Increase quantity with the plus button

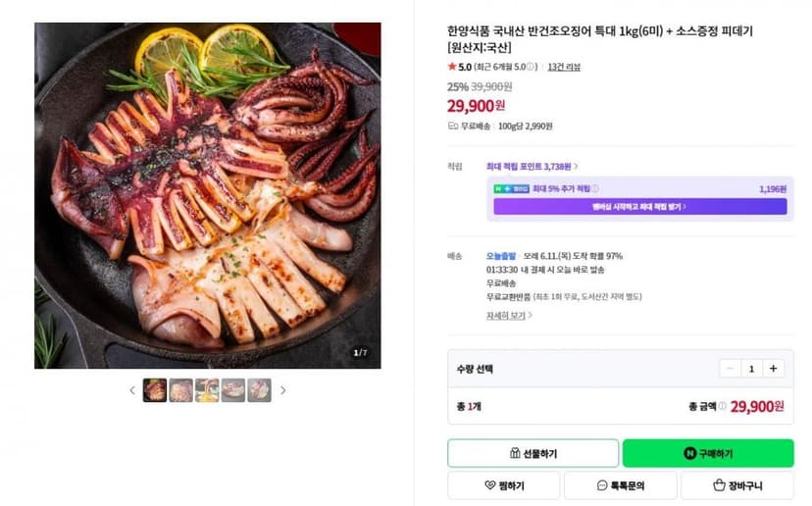pos(773,369)
